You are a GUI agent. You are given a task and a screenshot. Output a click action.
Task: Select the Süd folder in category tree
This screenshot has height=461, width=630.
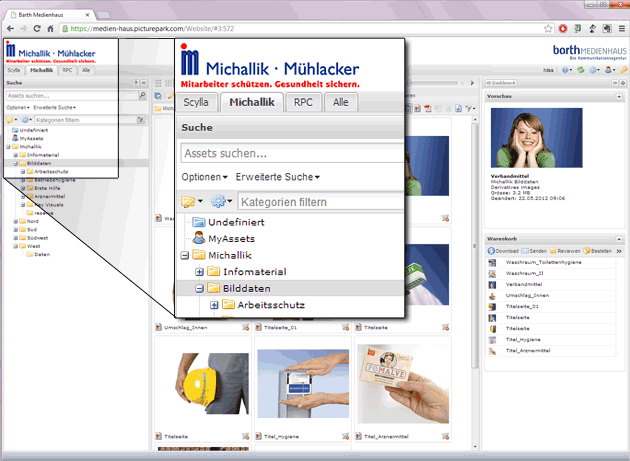tap(29, 229)
